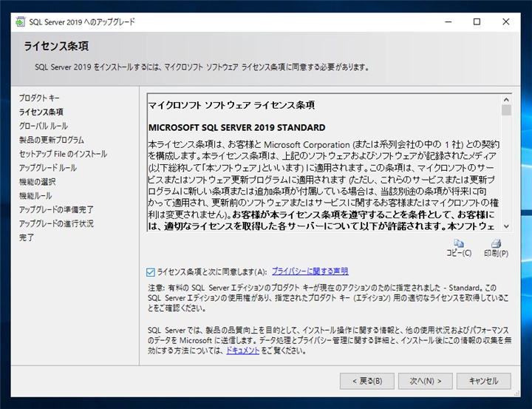Image resolution: width=532 pixels, height=409 pixels.
Task: Click license text scrollbar down arrow
Action: (507, 226)
